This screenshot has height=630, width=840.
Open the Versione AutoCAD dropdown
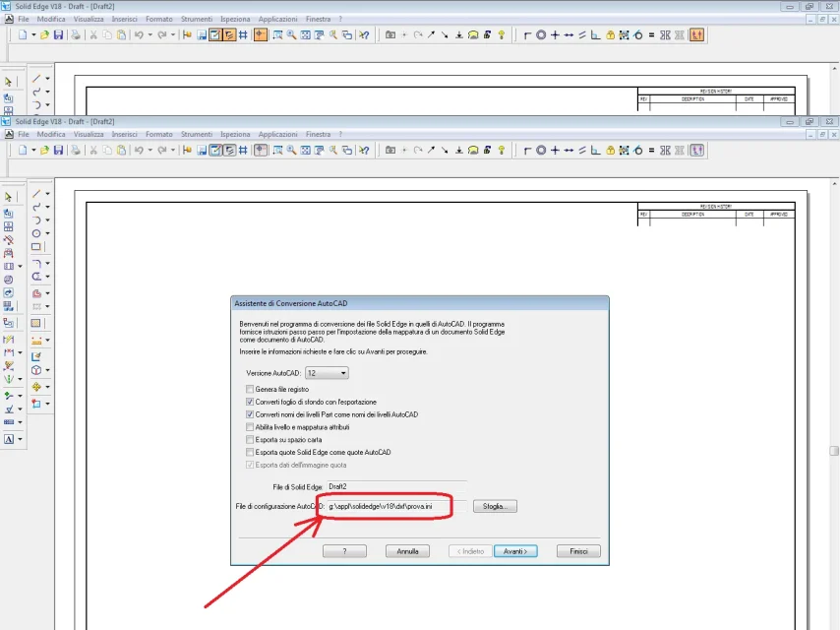[x=327, y=373]
